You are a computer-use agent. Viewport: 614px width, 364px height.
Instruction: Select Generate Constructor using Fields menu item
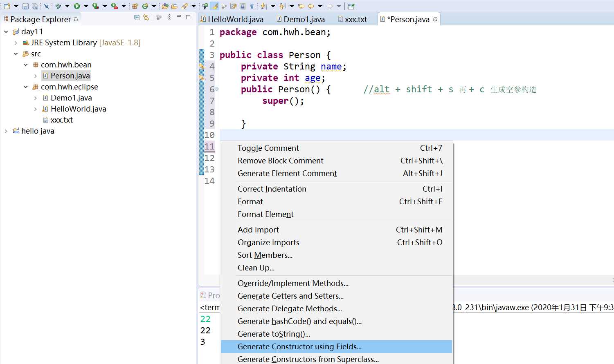(299, 346)
